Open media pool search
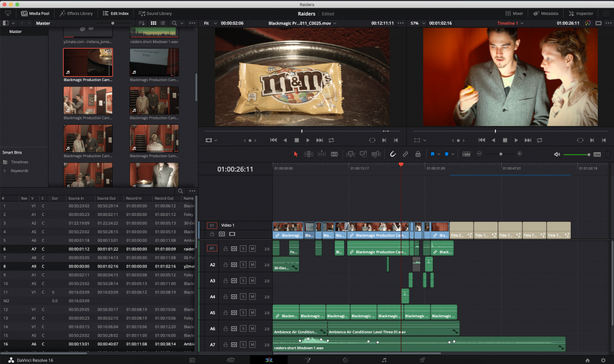Viewport: 614px width, 364px height. (174, 23)
